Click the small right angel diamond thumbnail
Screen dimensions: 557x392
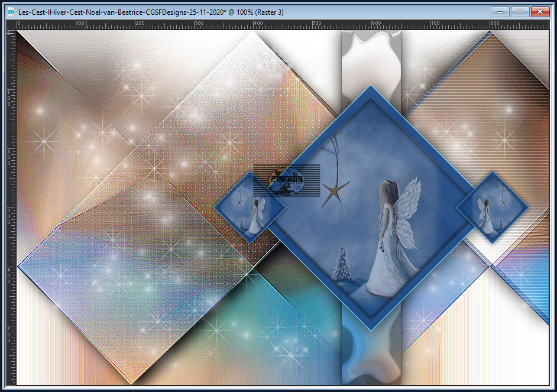[x=493, y=208]
